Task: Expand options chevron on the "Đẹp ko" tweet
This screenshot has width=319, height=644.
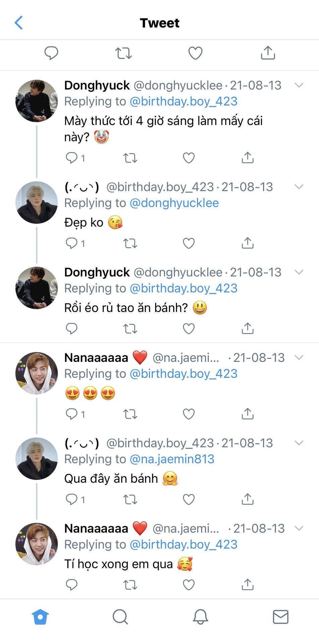Action: [299, 187]
